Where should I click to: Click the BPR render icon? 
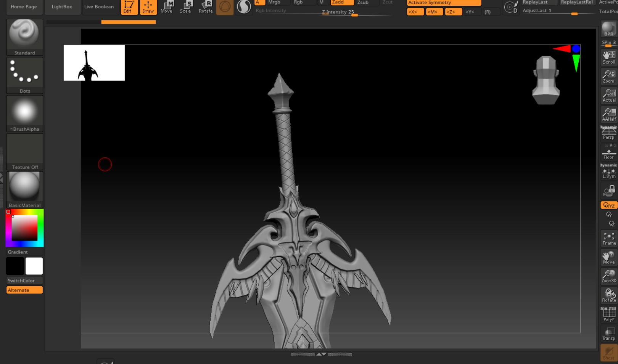[x=608, y=29]
